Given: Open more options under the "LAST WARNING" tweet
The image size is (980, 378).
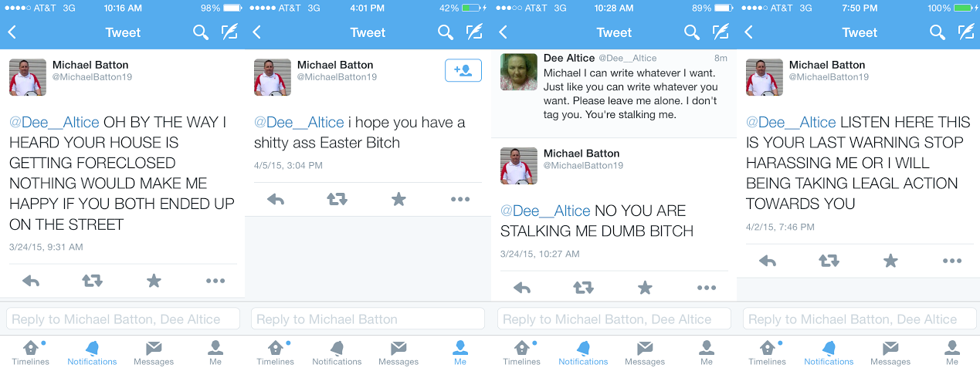Looking at the screenshot, I should [x=952, y=262].
